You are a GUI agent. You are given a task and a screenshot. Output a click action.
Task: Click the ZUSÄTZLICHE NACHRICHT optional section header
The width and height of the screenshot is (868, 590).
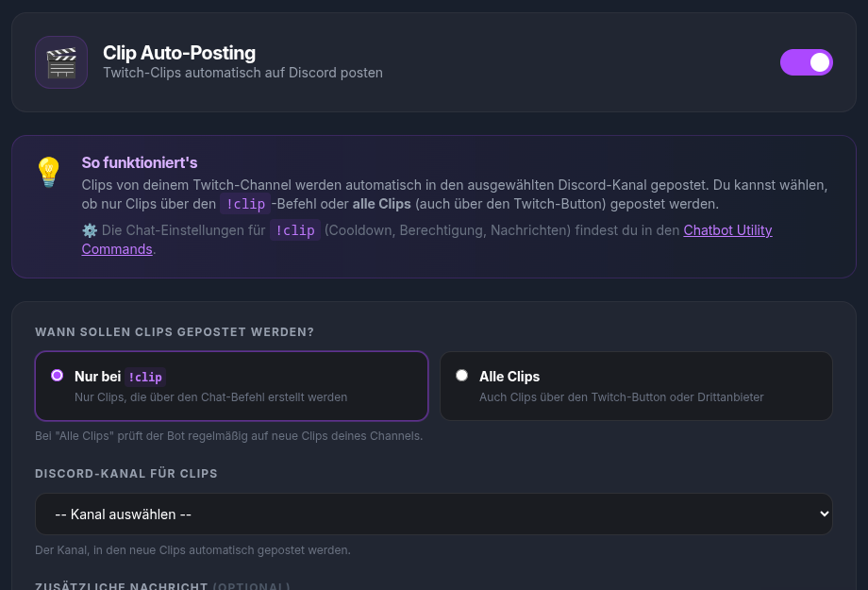[122, 585]
